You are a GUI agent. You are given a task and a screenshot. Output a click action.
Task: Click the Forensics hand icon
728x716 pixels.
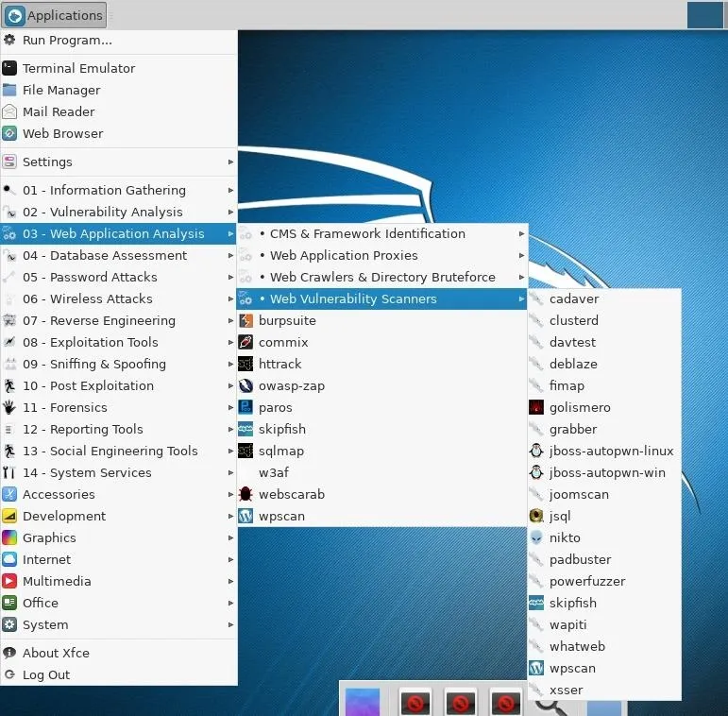[9, 407]
